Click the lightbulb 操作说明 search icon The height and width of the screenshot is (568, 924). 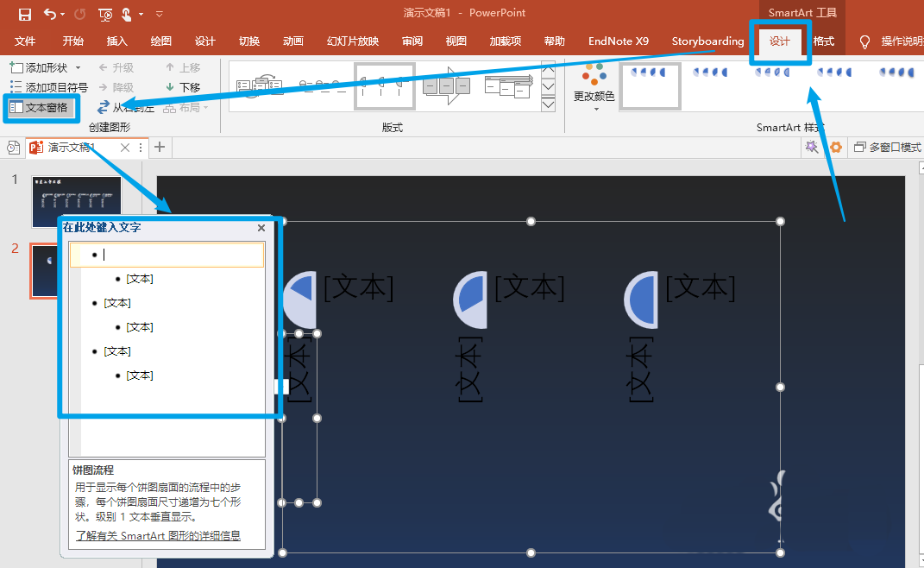(864, 41)
